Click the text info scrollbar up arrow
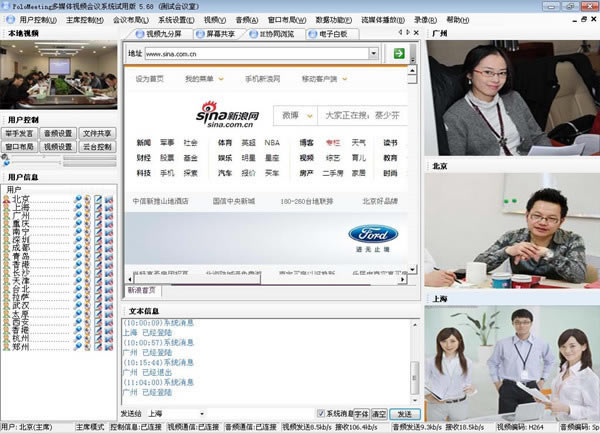Screen dimensions: 600x434 [x=415, y=324]
